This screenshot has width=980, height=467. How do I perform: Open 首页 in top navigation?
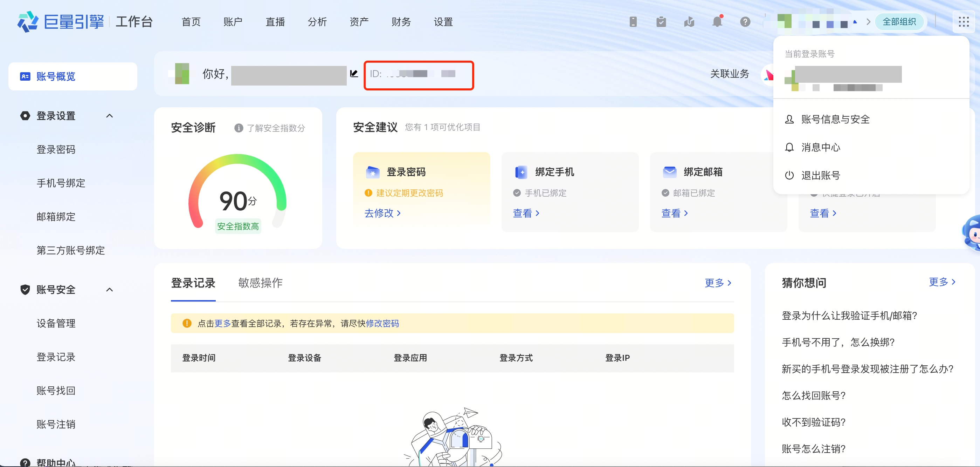(x=191, y=22)
